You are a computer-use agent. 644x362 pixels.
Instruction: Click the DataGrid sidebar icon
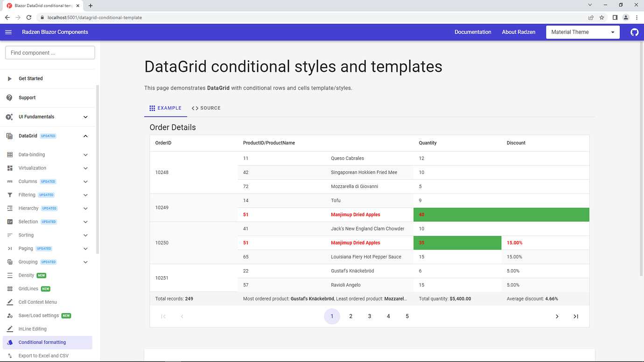point(9,136)
